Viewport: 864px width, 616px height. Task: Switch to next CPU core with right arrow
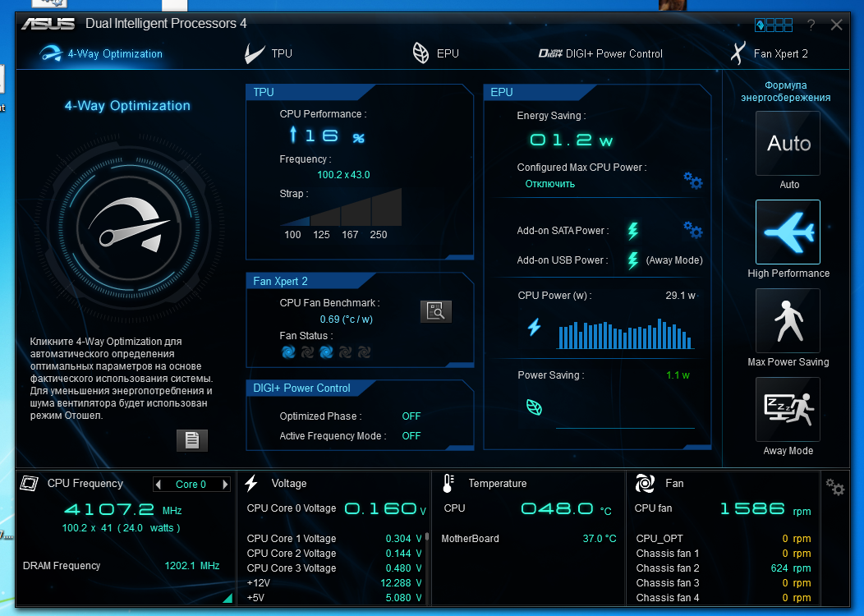[225, 485]
